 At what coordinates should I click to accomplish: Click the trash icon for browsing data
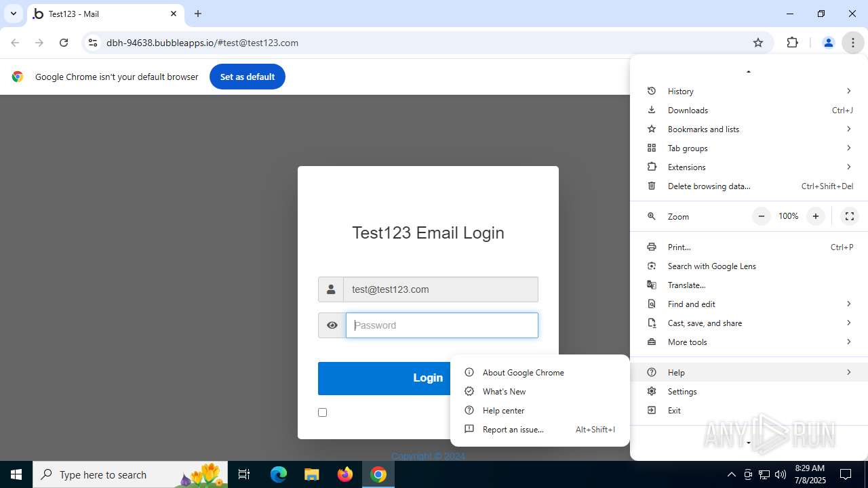pos(652,186)
